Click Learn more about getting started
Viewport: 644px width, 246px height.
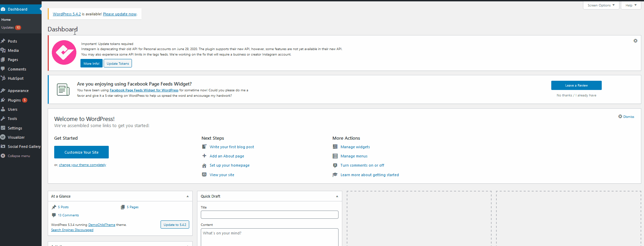coord(370,175)
